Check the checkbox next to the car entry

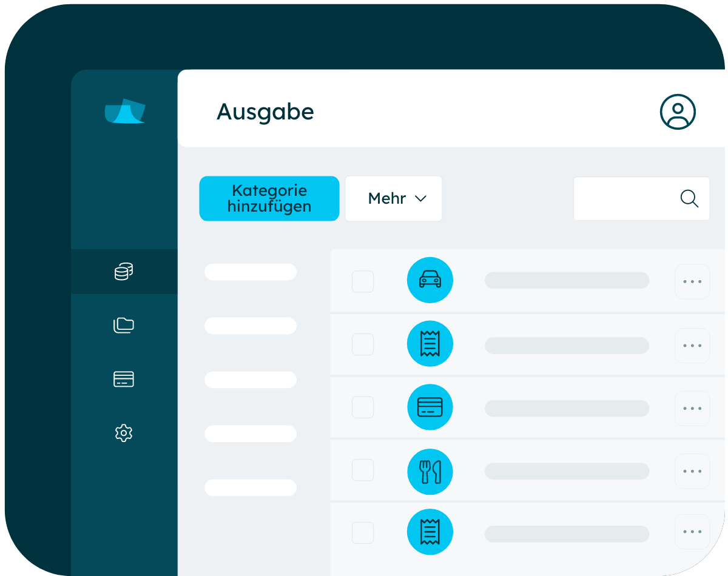point(362,280)
